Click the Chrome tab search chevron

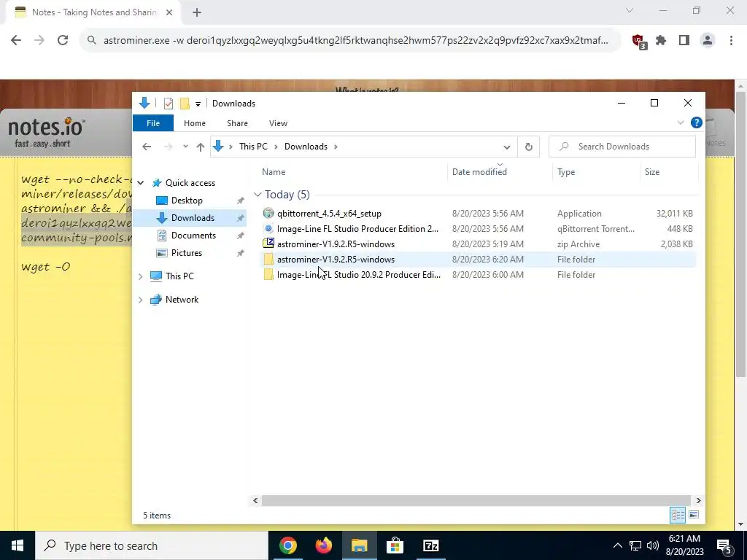(630, 10)
